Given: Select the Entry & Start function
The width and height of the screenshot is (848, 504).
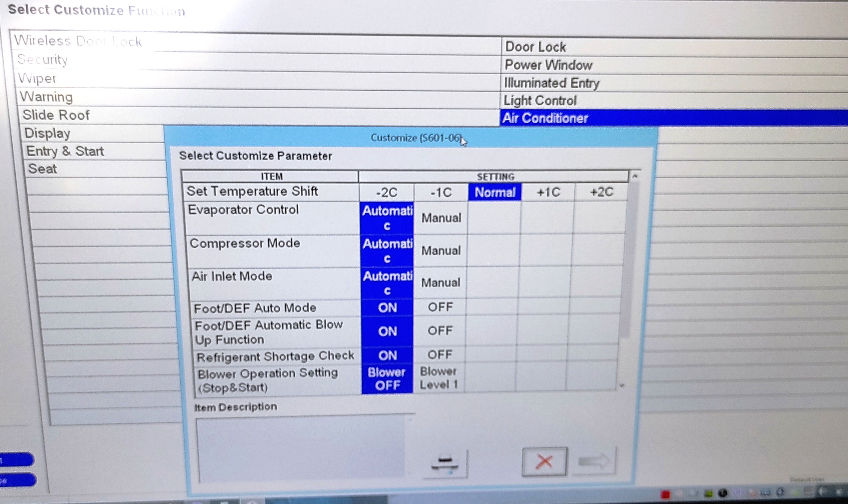Looking at the screenshot, I should tap(65, 151).
